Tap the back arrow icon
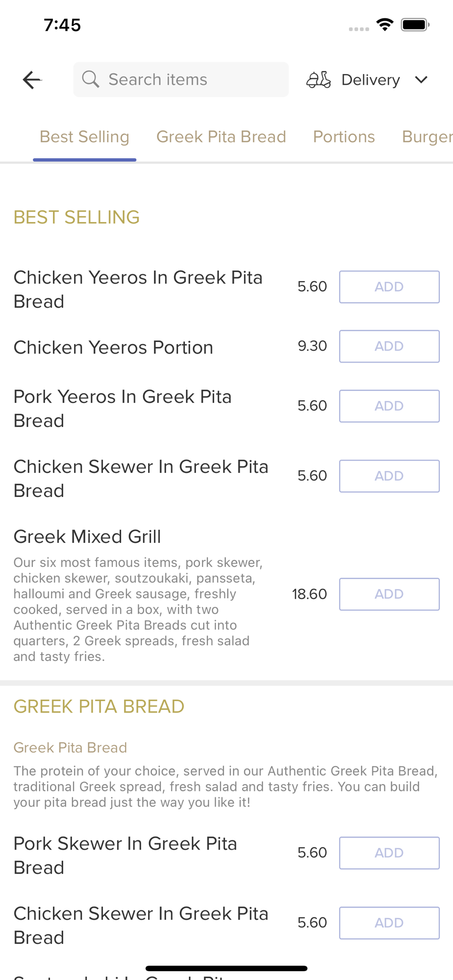This screenshot has height=980, width=453. [32, 80]
